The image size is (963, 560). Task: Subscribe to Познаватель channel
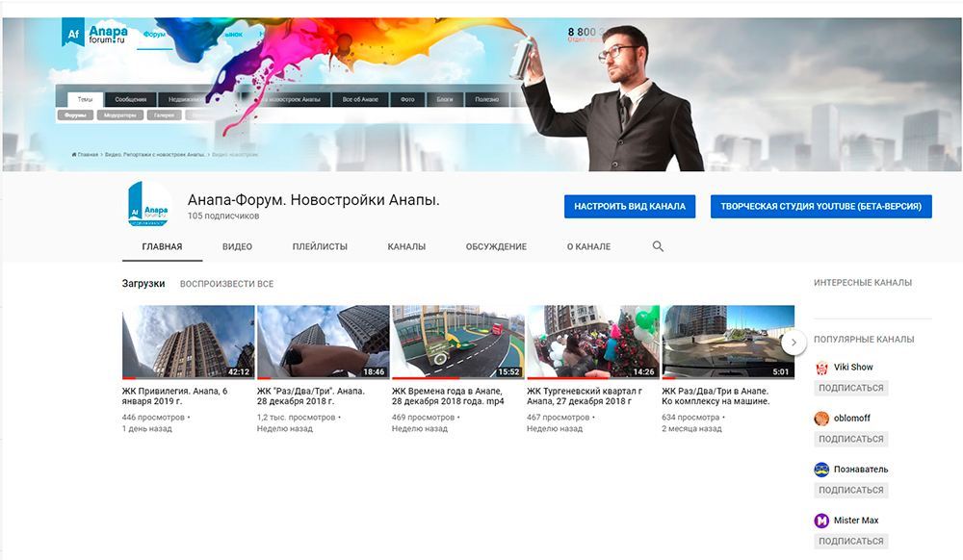click(x=850, y=490)
